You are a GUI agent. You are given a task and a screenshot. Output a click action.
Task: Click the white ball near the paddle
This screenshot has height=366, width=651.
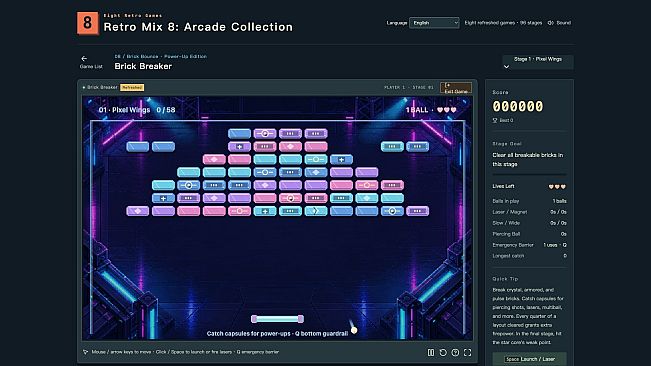point(354,330)
